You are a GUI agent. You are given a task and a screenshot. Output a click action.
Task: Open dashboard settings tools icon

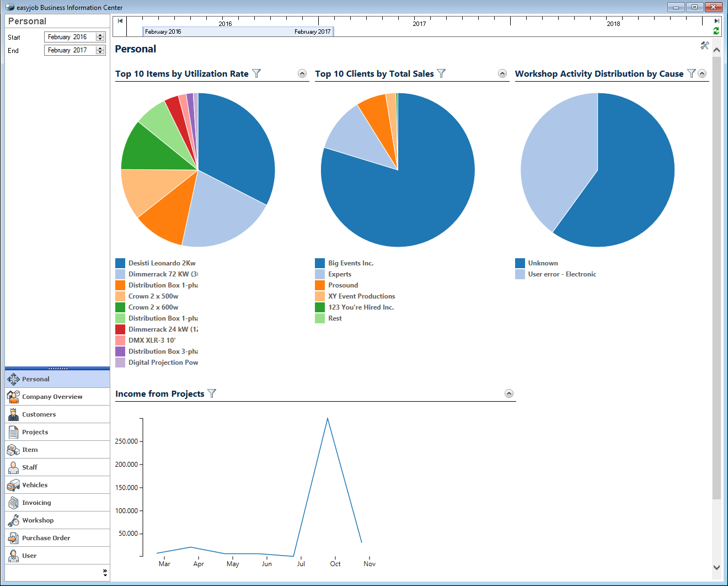click(704, 45)
